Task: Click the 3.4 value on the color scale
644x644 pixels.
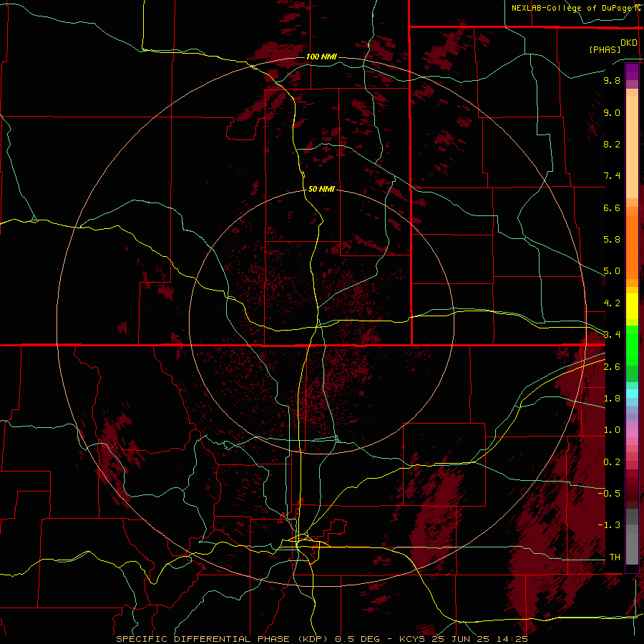Action: pos(612,335)
